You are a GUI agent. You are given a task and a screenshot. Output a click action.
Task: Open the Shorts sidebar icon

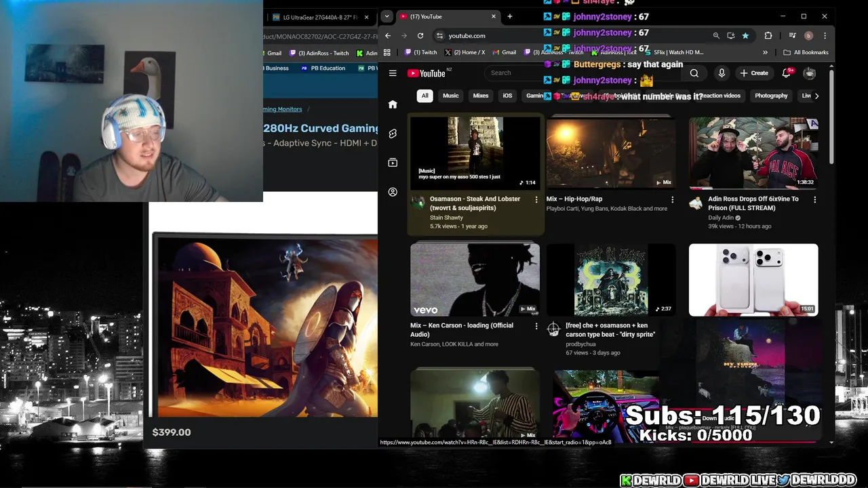393,134
